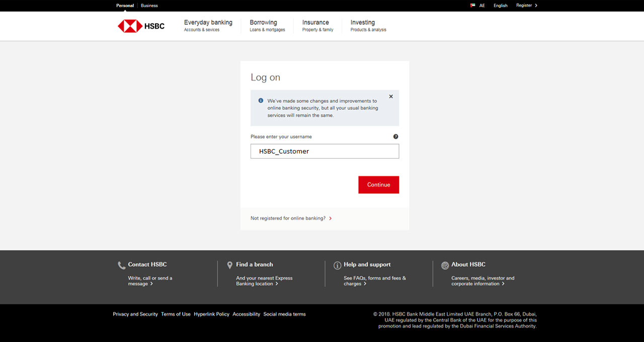Click See FAQs, forms and fees link
This screenshot has height=342, width=644.
[x=375, y=281]
